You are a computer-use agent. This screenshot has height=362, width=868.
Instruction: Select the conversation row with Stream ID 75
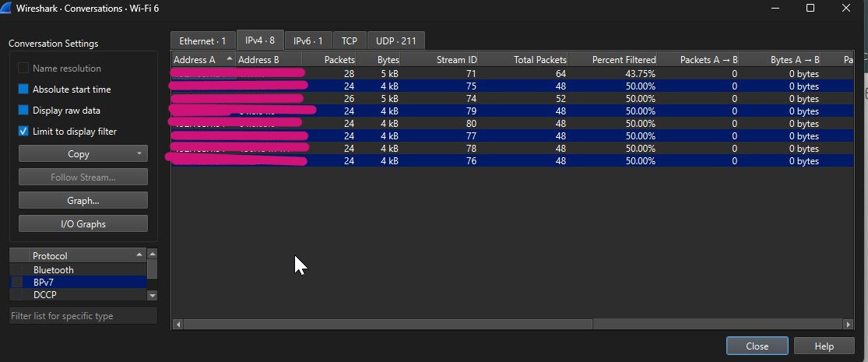click(512, 86)
